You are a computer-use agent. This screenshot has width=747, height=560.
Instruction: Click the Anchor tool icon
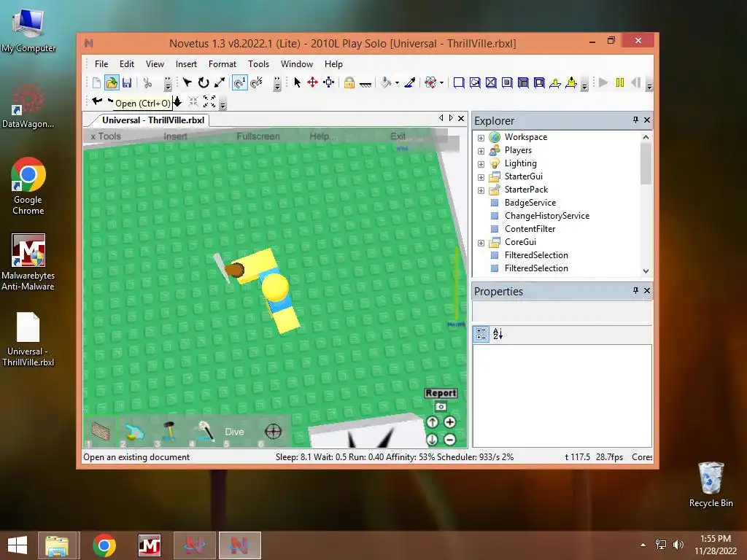pyautogui.click(x=365, y=84)
